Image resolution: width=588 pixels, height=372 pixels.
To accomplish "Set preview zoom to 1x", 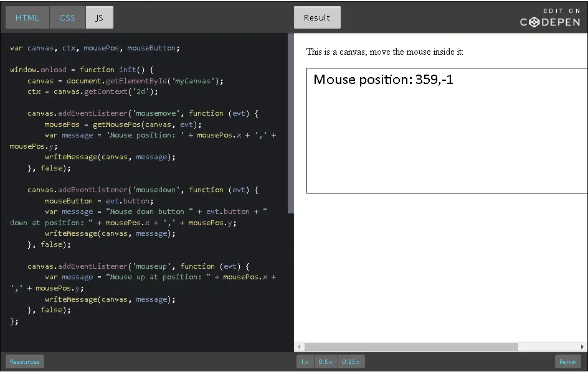I will (x=305, y=362).
